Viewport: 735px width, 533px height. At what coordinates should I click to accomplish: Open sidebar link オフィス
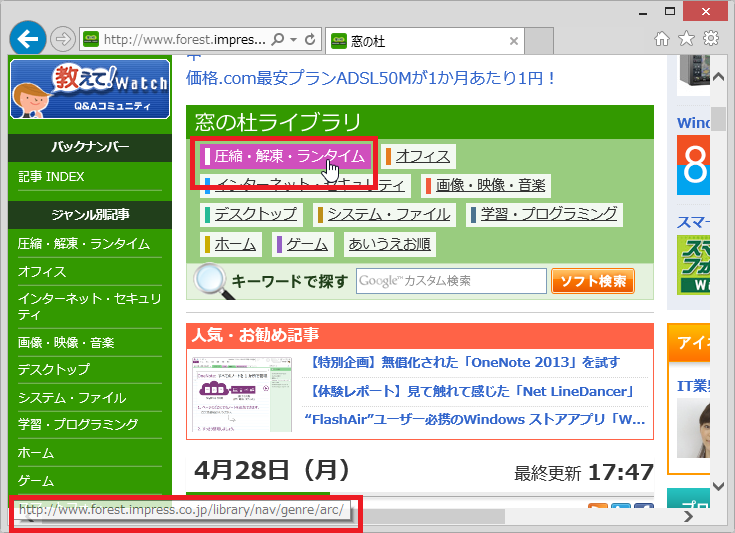pos(42,272)
